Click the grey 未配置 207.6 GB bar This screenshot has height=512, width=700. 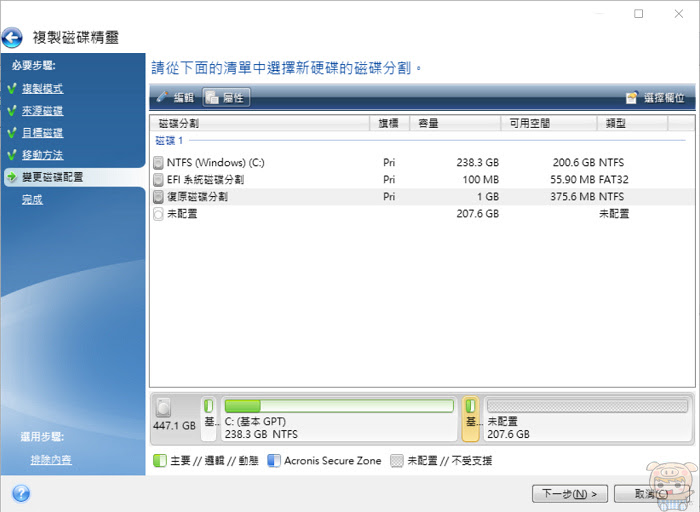coord(588,406)
